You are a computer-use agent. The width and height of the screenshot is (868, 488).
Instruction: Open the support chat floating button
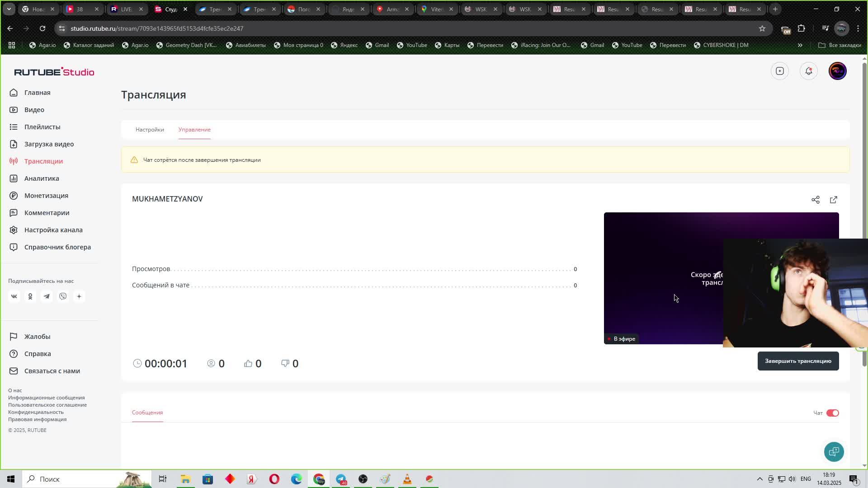coord(834,451)
